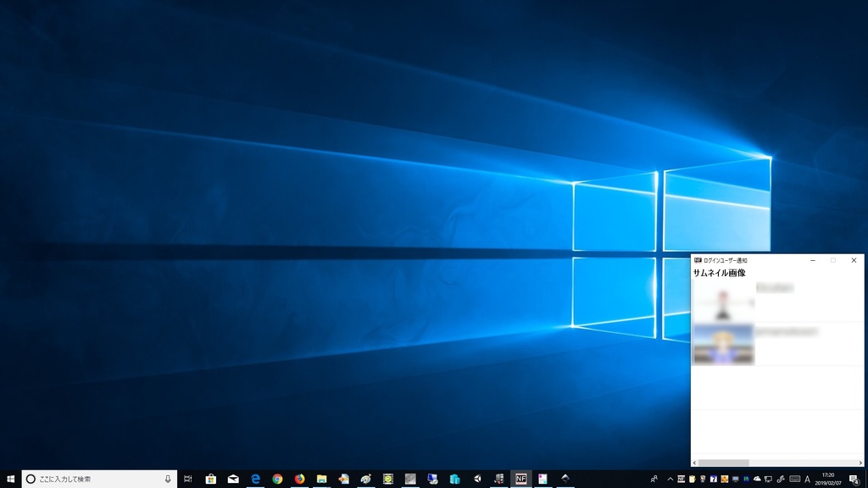Screen dimensions: 868x488
Task: Open Microsoft Store from taskbar
Action: point(211,479)
